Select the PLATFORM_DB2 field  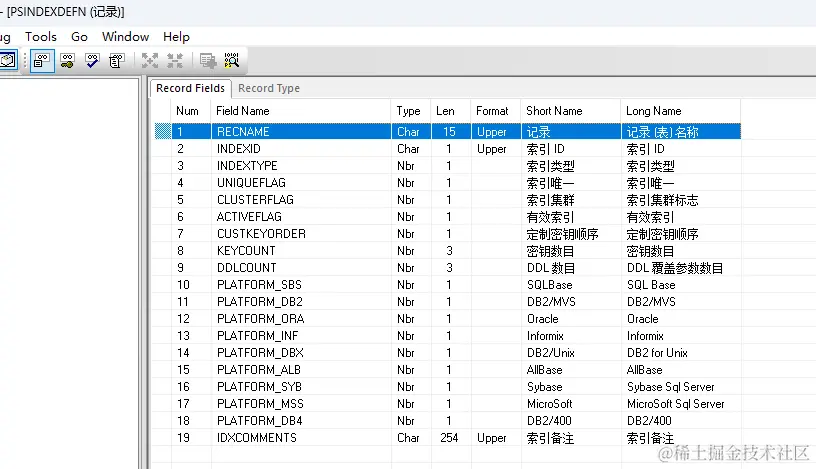click(x=259, y=302)
